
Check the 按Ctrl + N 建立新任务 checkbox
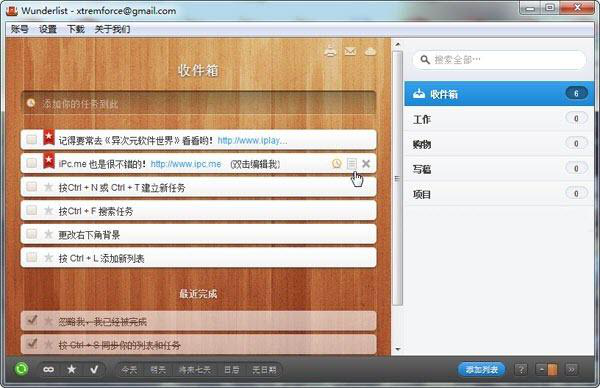[31, 187]
